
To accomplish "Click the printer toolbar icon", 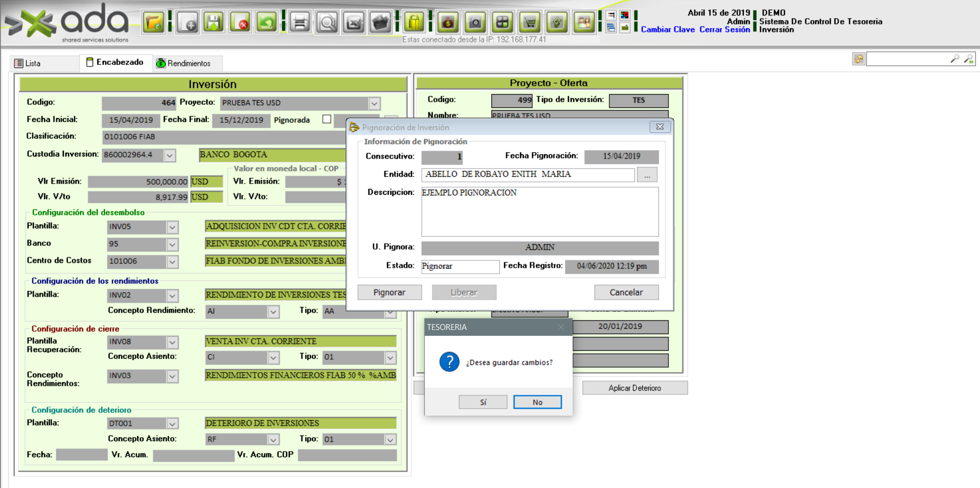I will click(300, 22).
